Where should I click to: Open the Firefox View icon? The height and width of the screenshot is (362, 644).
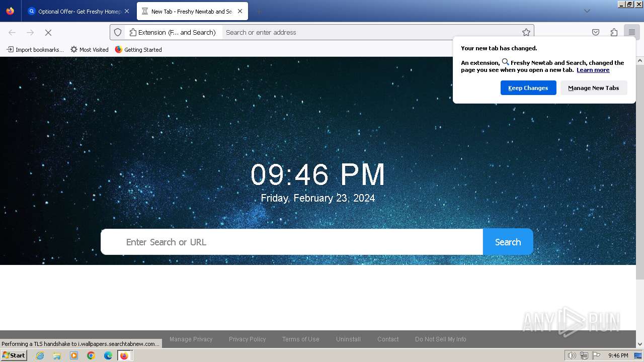[10, 11]
